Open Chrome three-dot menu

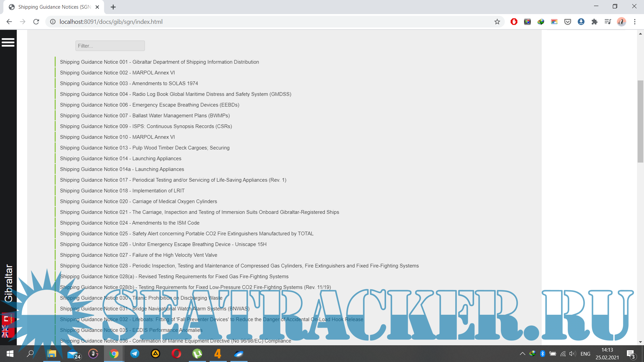pyautogui.click(x=635, y=22)
